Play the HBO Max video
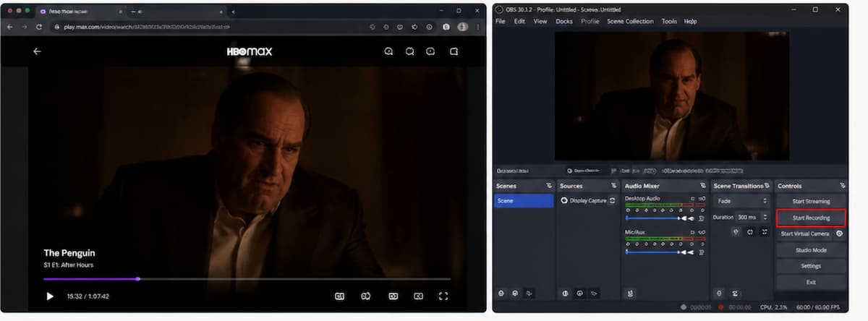868x321 pixels. 49,296
